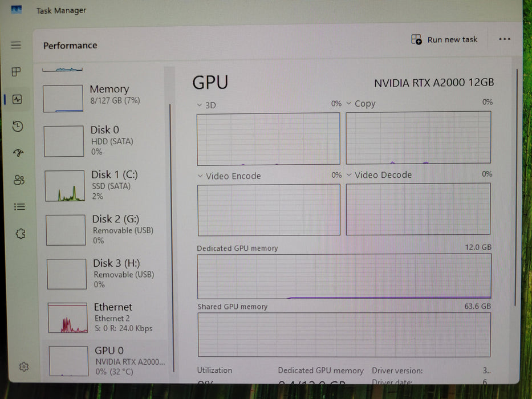Click the Video Decode graph
Viewport: 532px width, 399px height.
pos(419,209)
